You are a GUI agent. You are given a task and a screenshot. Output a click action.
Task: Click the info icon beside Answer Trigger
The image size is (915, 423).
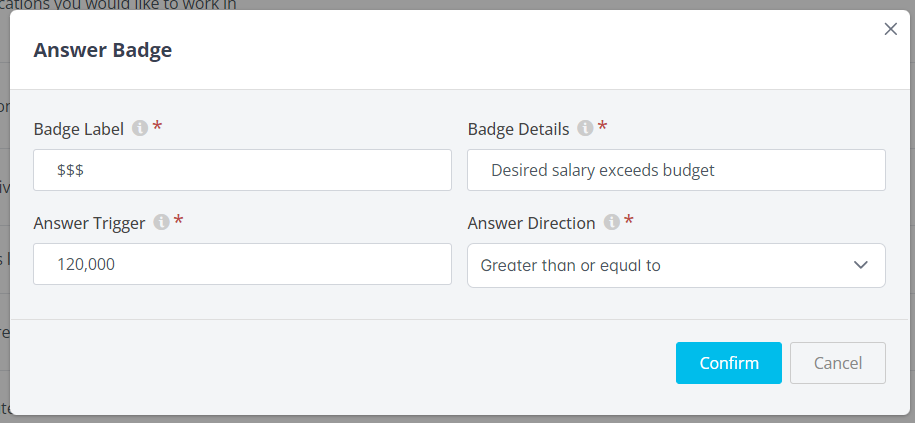161,223
